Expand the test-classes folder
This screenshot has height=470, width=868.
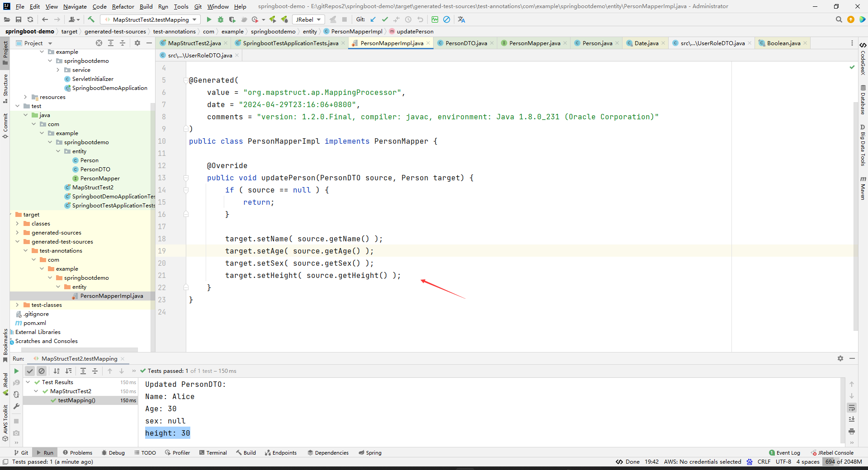tap(18, 305)
